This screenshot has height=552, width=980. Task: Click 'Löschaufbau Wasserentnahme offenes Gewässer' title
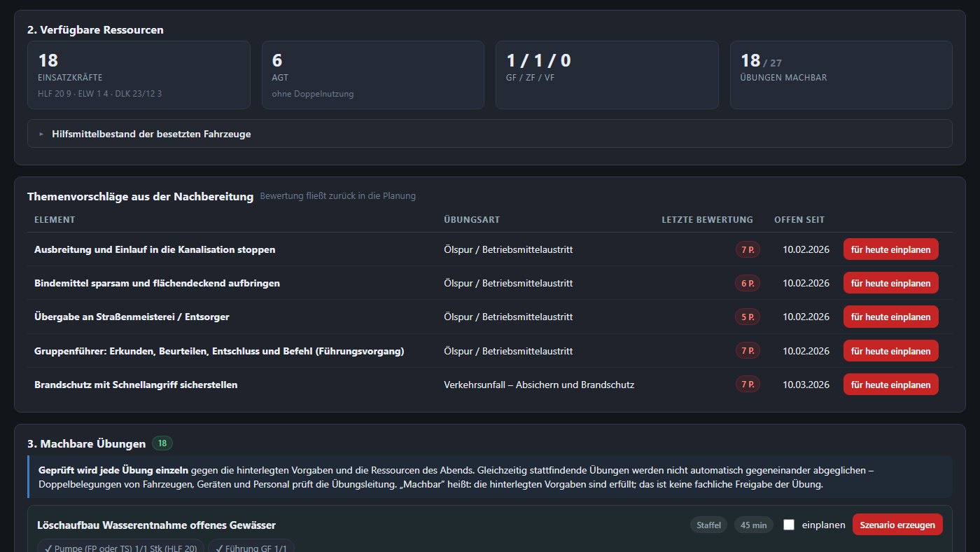[156, 525]
